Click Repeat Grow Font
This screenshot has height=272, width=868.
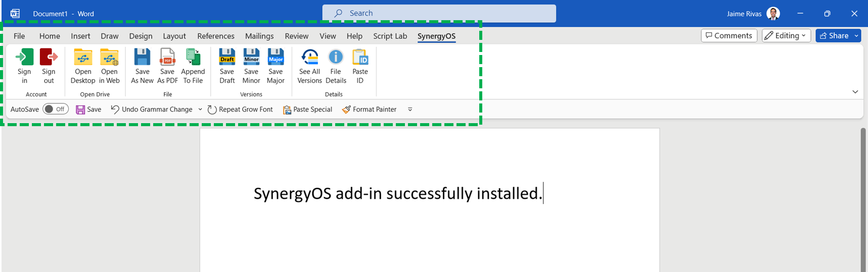coord(240,110)
